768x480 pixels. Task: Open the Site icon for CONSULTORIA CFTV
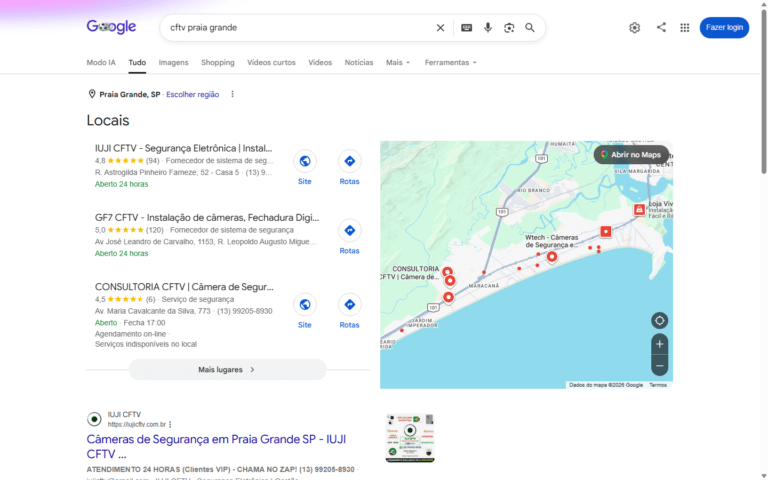pyautogui.click(x=305, y=305)
